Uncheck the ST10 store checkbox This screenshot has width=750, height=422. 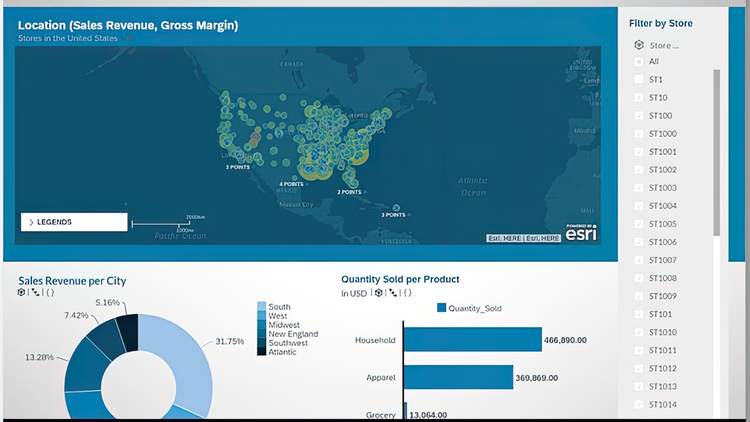(x=639, y=98)
